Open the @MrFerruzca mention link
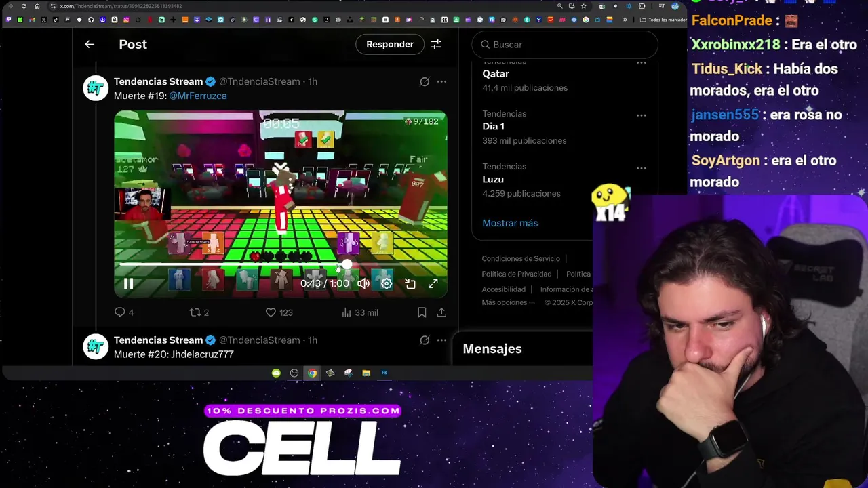The image size is (868, 488). tap(198, 96)
